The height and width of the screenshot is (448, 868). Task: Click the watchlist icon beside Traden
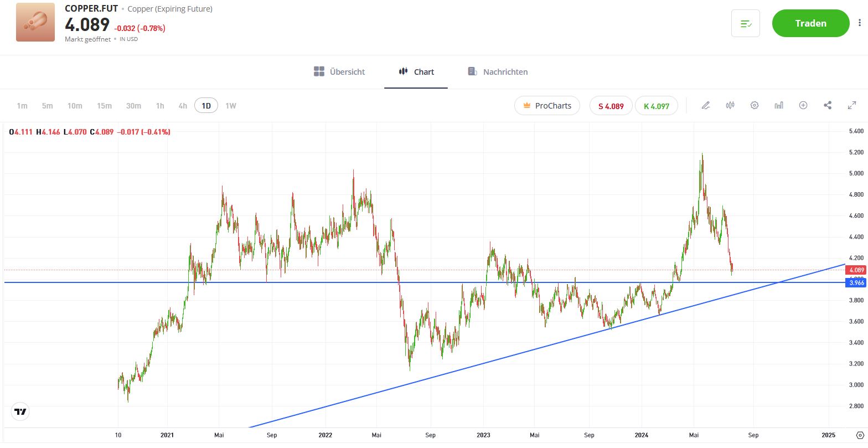pyautogui.click(x=745, y=23)
